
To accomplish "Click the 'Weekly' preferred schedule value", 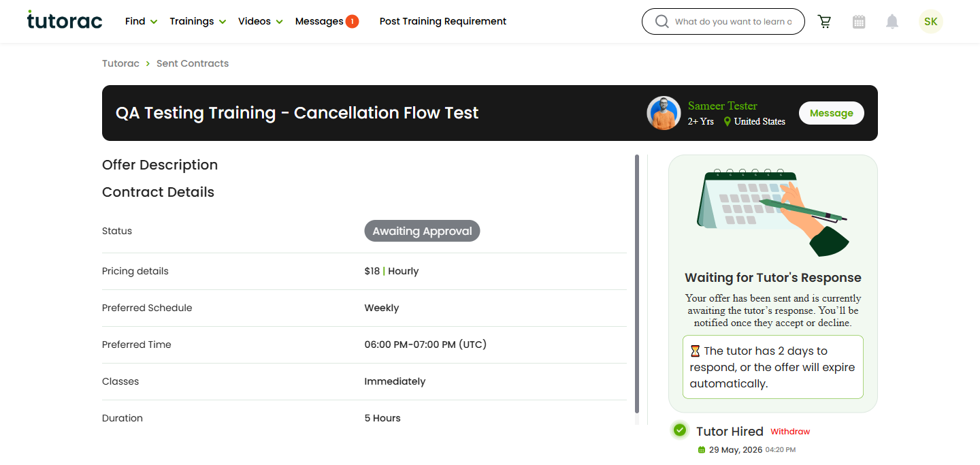I will 382,308.
